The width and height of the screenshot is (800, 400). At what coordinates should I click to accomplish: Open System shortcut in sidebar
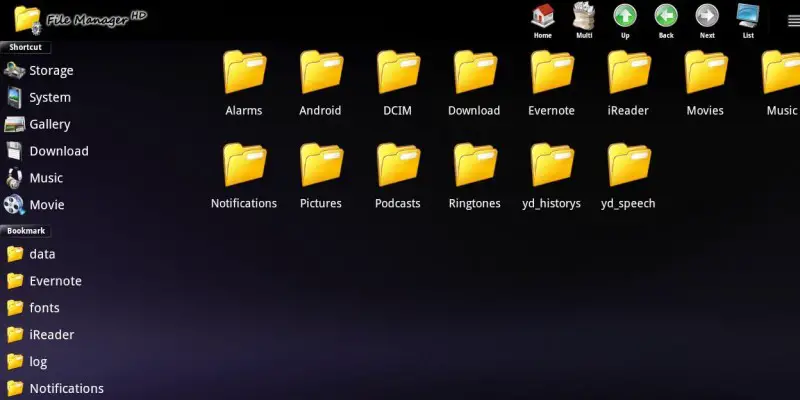(x=38, y=97)
